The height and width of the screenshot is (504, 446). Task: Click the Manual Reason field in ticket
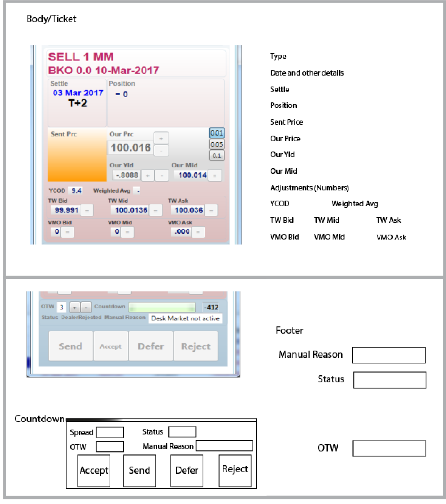[185, 318]
